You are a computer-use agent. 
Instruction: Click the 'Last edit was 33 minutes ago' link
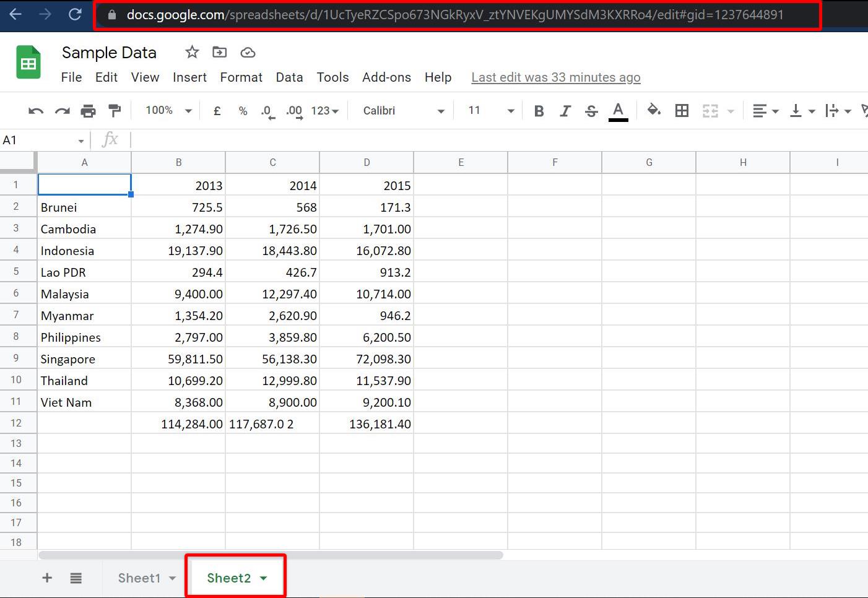[555, 77]
